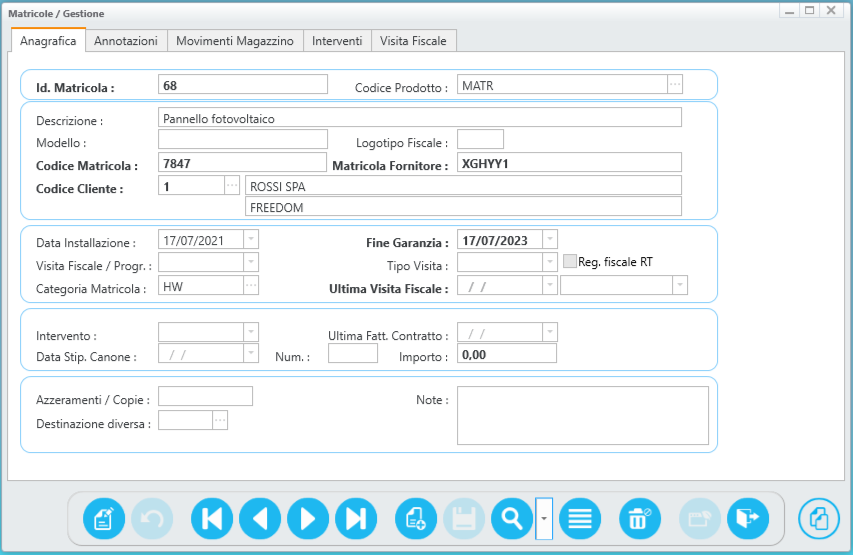Open the small arrow next to search

(544, 518)
